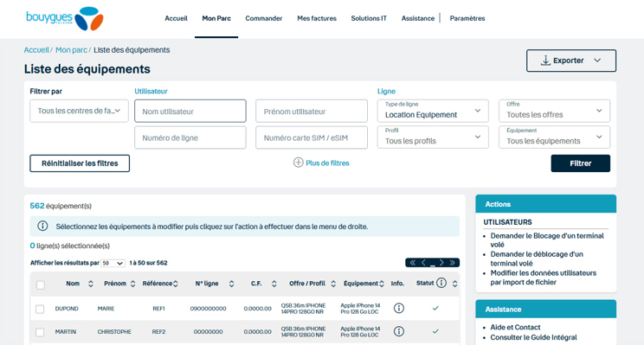Toggle the select-all header checkbox
Image resolution: width=644 pixels, height=345 pixels.
pos(40,284)
